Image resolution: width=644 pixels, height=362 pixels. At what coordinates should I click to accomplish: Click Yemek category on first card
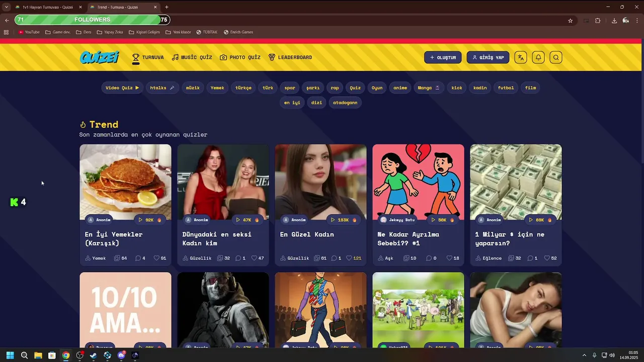coord(96,258)
